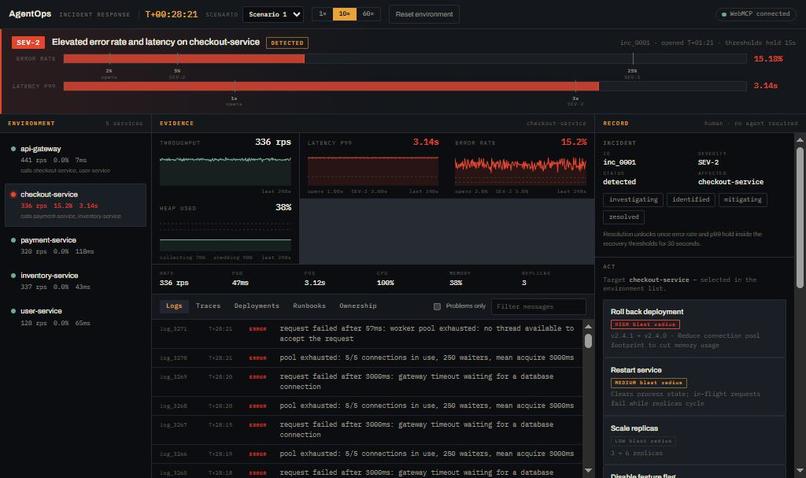The width and height of the screenshot is (806, 478).
Task: Click the T+00:28:21 timer
Action: 171,14
